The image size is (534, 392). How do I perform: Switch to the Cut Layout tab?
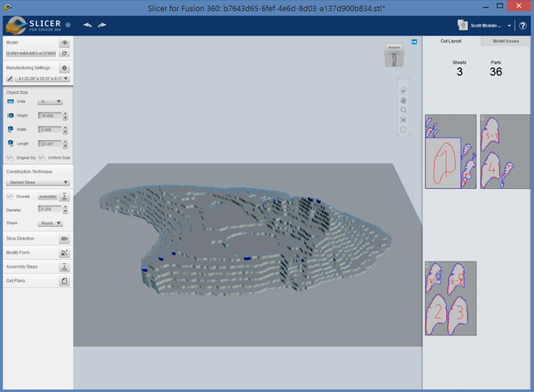(x=451, y=41)
